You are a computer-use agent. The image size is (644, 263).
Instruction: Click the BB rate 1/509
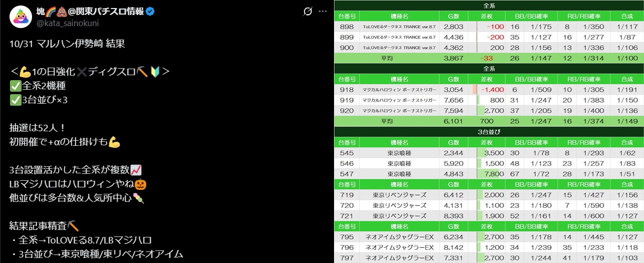point(540,90)
